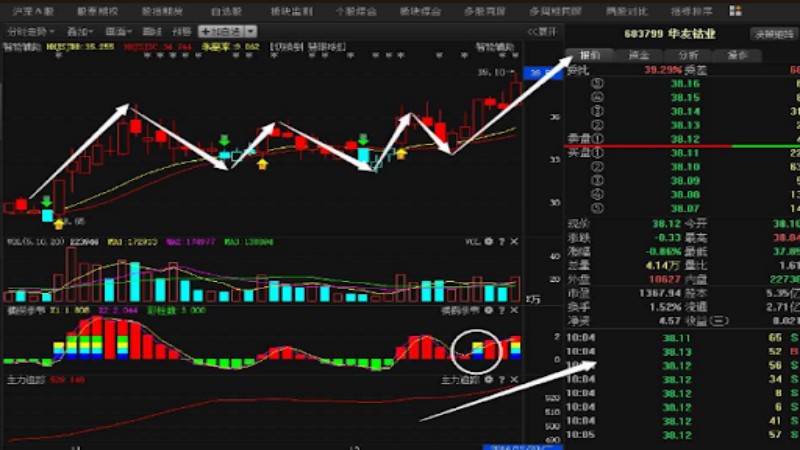The image size is (800, 450).
Task: Click the VOL label beside its gear icon
Action: (472, 241)
